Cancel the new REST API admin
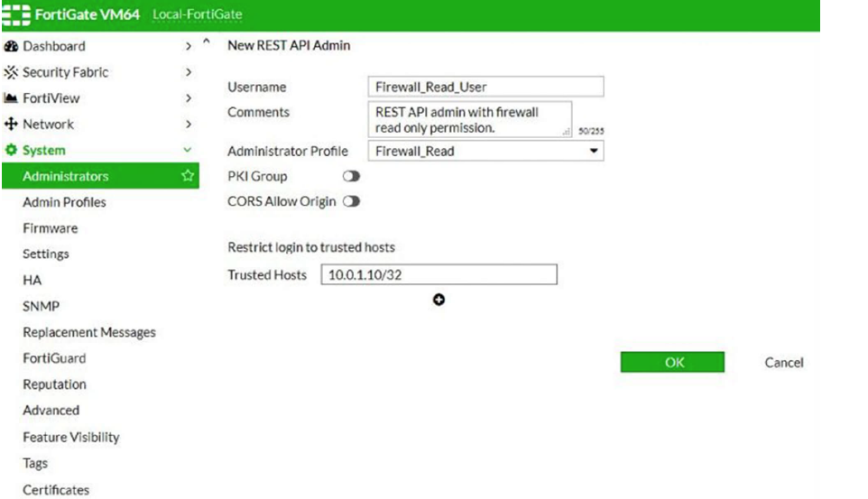This screenshot has width=868, height=499. 784,362
